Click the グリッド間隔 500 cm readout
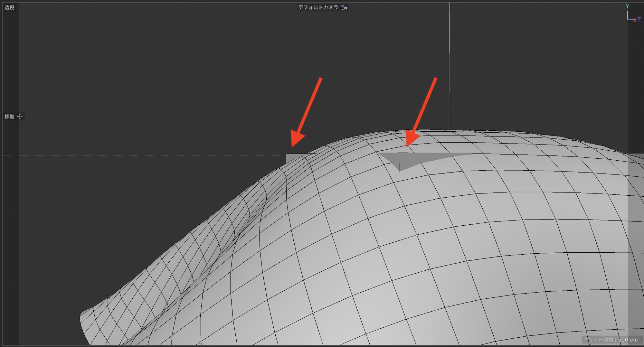Image resolution: width=644 pixels, height=347 pixels. pyautogui.click(x=610, y=340)
